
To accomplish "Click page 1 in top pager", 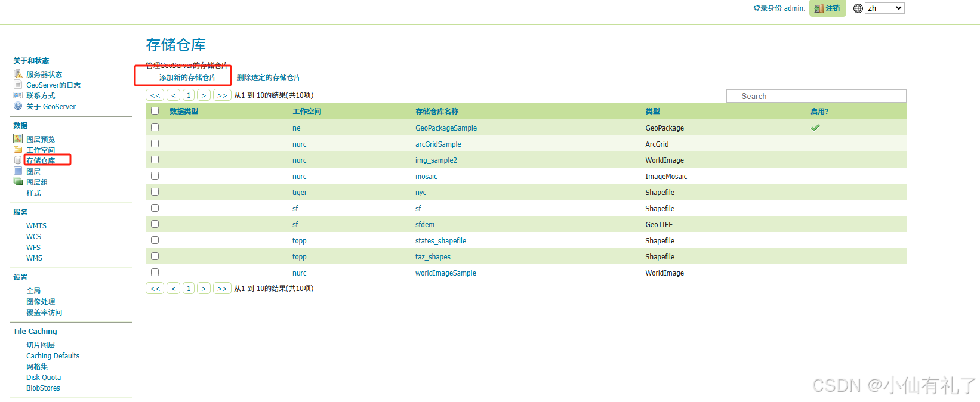I will (x=189, y=95).
